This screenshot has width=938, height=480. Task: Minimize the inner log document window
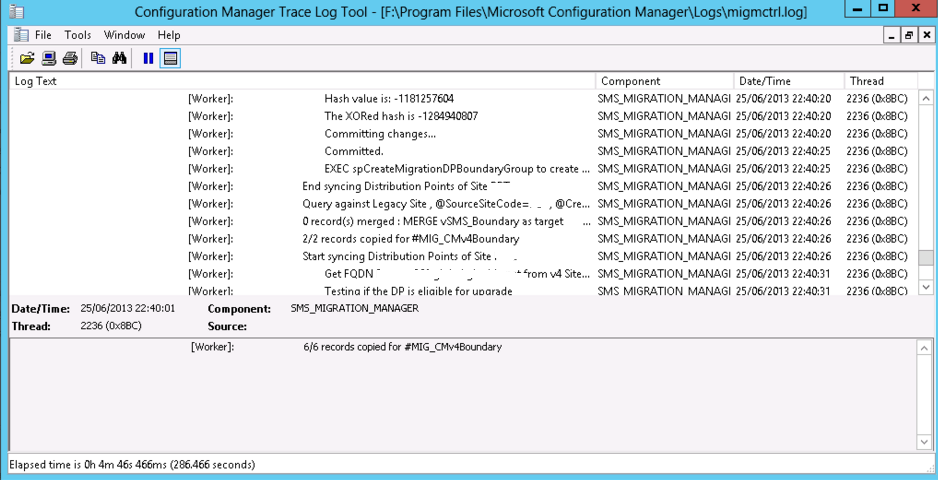tap(891, 35)
